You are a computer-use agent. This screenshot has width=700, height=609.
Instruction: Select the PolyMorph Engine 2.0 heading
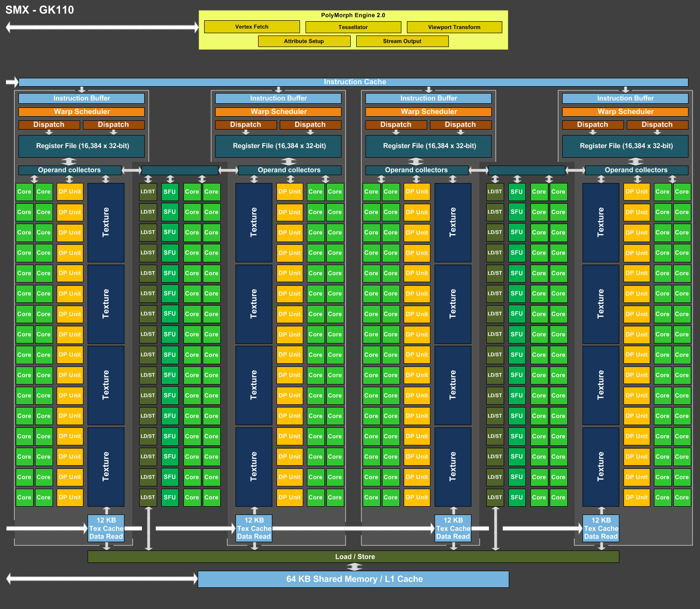point(353,15)
